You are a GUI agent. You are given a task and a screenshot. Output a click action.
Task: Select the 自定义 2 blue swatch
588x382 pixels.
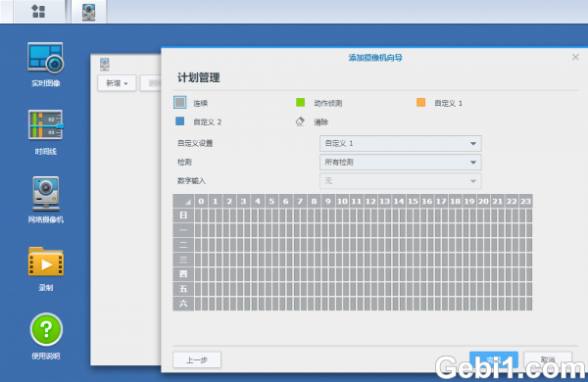pyautogui.click(x=180, y=121)
